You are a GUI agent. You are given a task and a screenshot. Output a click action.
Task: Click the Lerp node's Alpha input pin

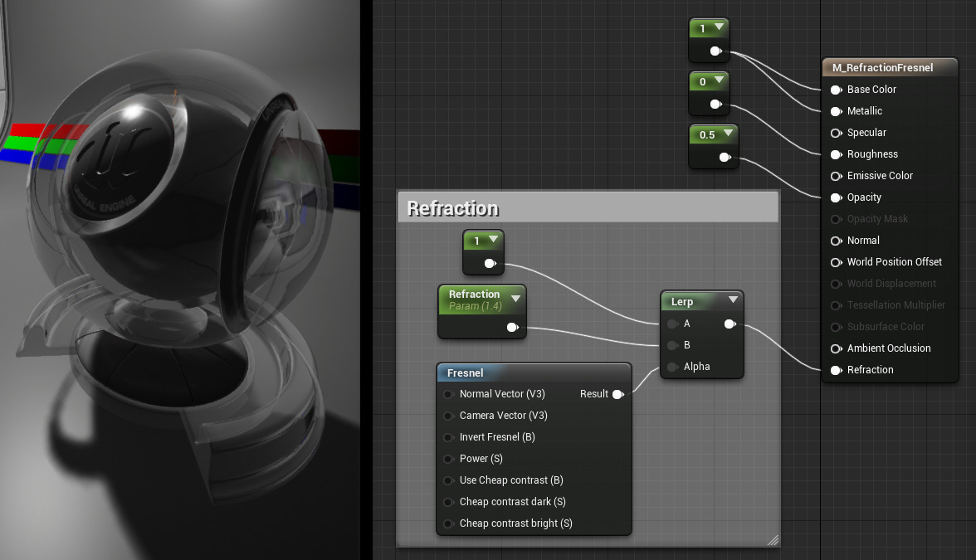(672, 367)
